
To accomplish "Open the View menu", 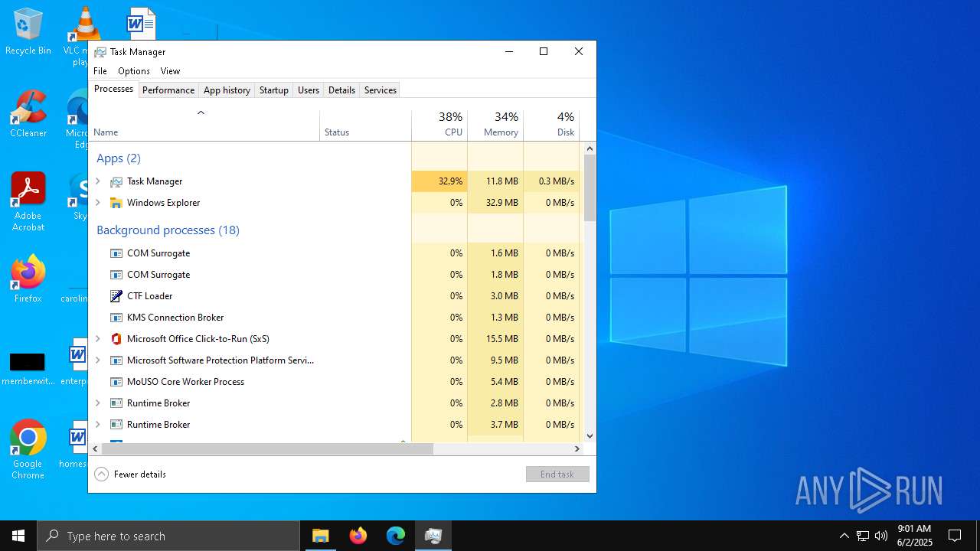I will click(x=170, y=71).
